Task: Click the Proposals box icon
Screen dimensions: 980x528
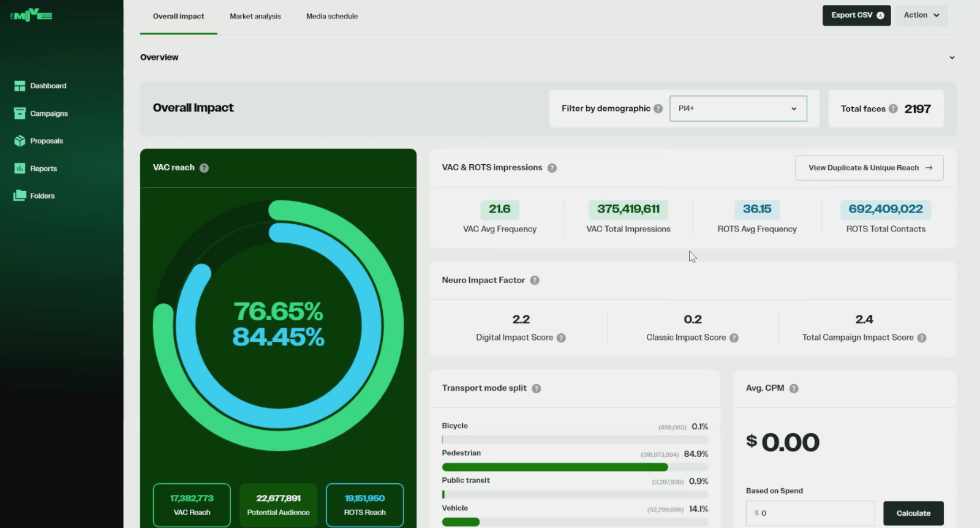Action: click(x=20, y=141)
